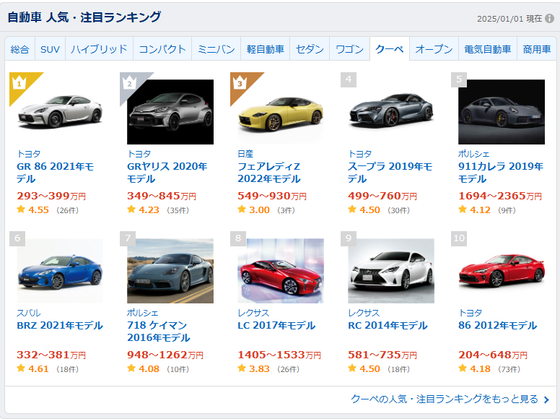This screenshot has width=560, height=419.
Task: Select the コンパクト tab
Action: tap(162, 49)
